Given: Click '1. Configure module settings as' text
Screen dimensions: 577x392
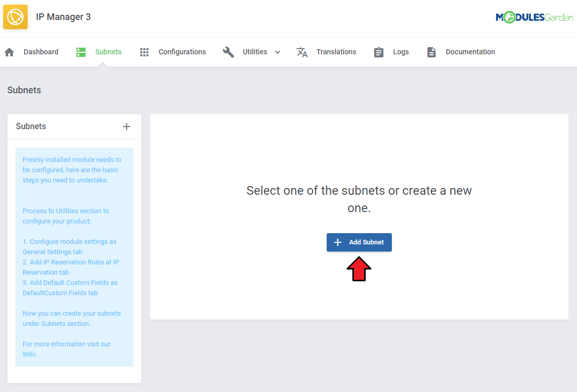Looking at the screenshot, I should 70,241.
